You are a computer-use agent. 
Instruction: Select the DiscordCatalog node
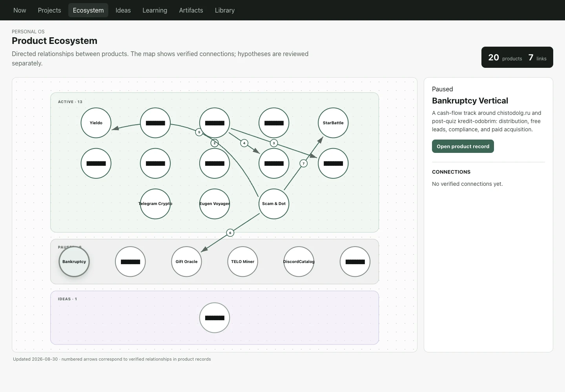(299, 261)
